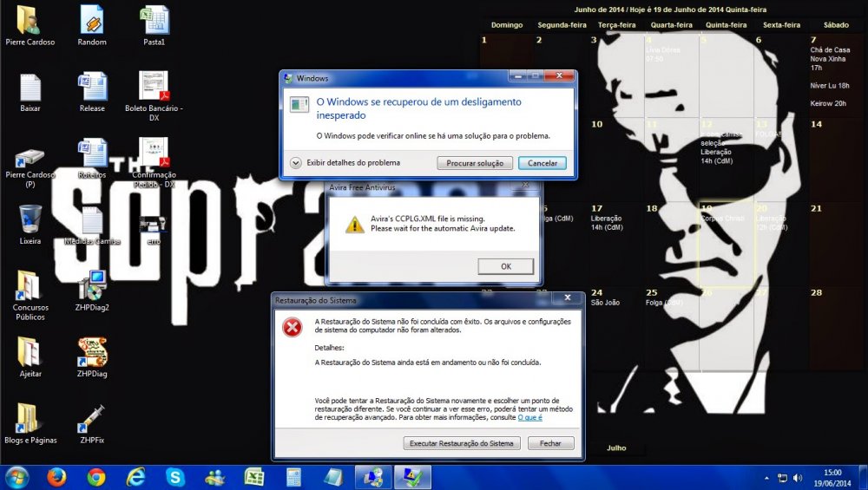This screenshot has height=490, width=868.
Task: Click the Show Desktop strip at taskbar end
Action: [863, 478]
